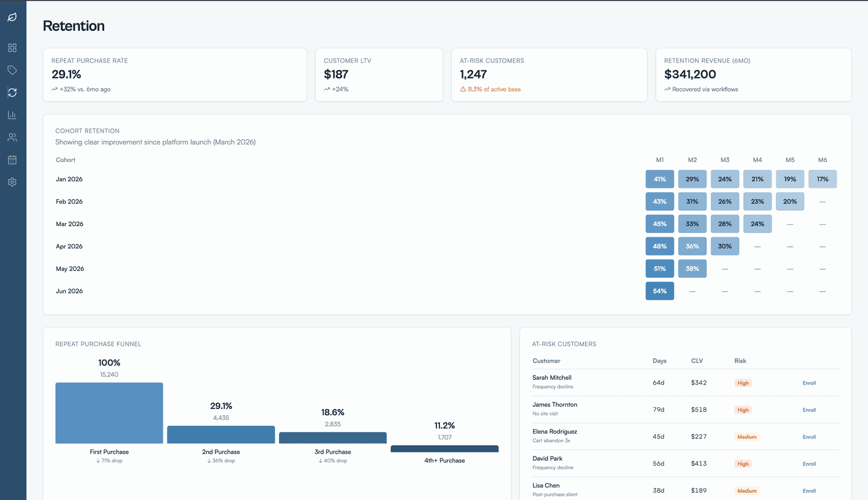Click the High risk badge for David Park

(743, 463)
